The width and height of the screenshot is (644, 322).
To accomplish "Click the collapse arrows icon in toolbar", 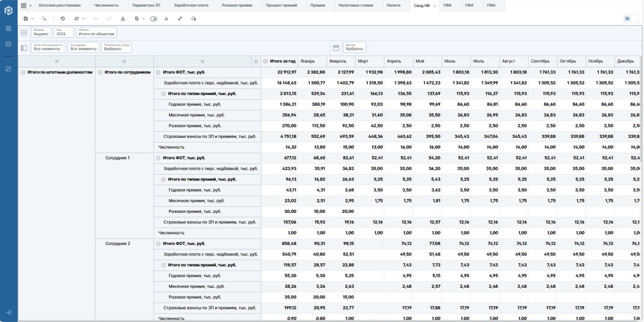I will click(180, 19).
